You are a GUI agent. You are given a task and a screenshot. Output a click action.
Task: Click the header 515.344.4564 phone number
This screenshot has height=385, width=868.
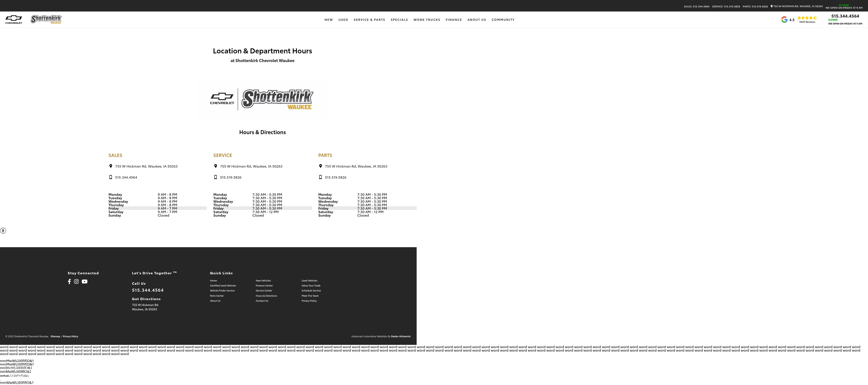[845, 16]
